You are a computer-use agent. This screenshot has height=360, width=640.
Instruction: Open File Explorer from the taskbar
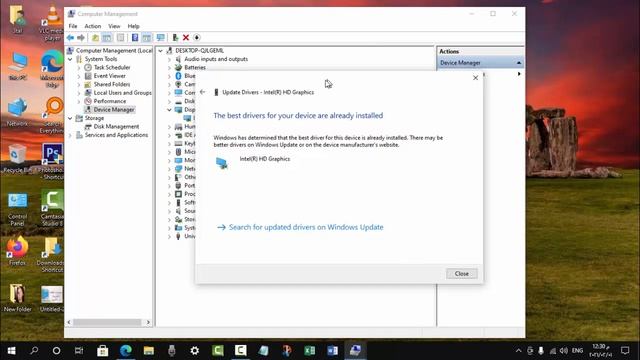point(149,351)
